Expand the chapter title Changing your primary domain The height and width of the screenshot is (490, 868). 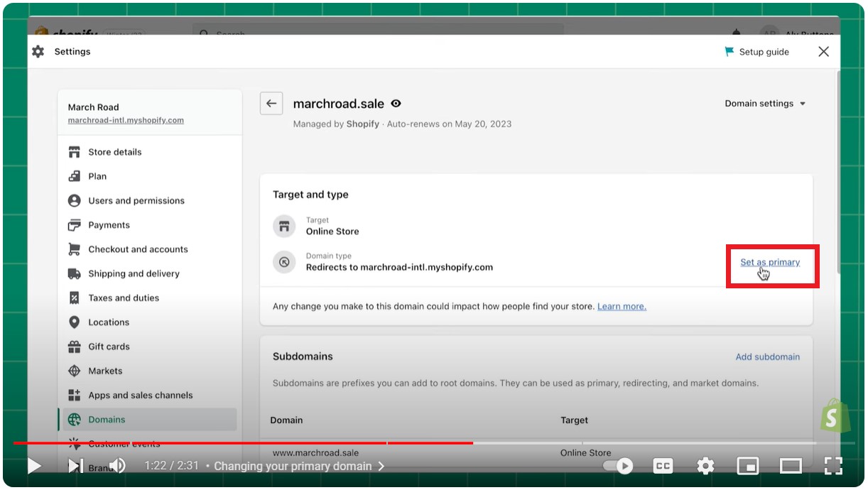[x=298, y=467]
